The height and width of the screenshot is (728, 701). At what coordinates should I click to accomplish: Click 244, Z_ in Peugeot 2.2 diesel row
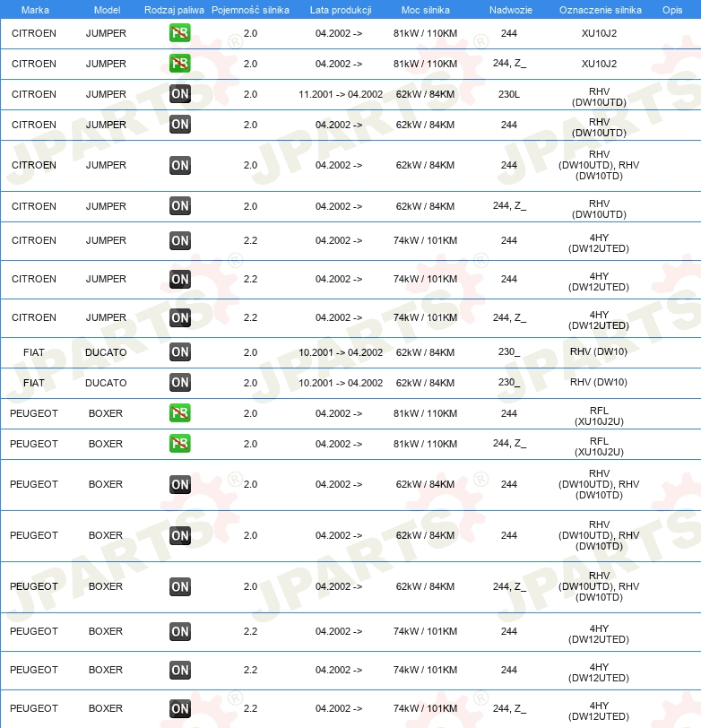point(509,708)
